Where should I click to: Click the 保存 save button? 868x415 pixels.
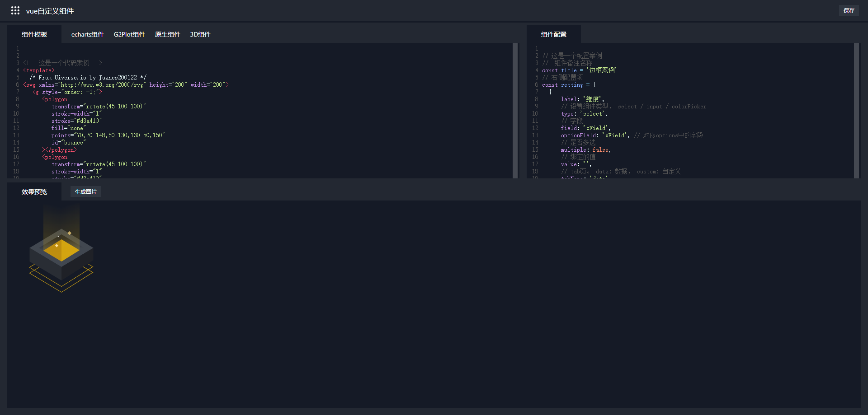pyautogui.click(x=849, y=10)
